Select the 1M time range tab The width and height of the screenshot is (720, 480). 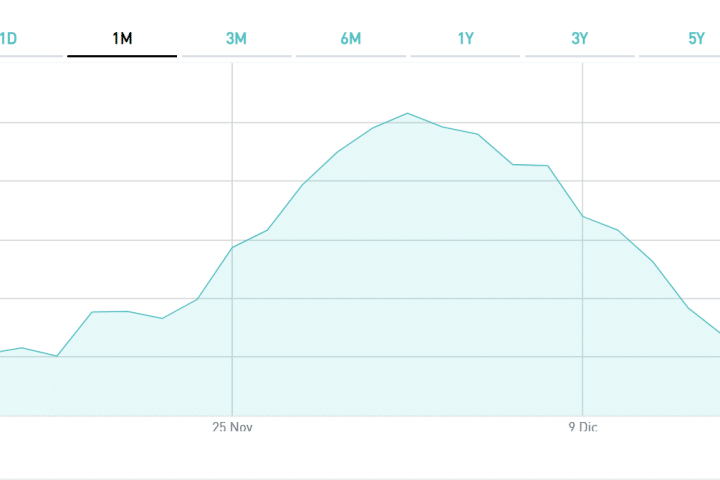(122, 39)
